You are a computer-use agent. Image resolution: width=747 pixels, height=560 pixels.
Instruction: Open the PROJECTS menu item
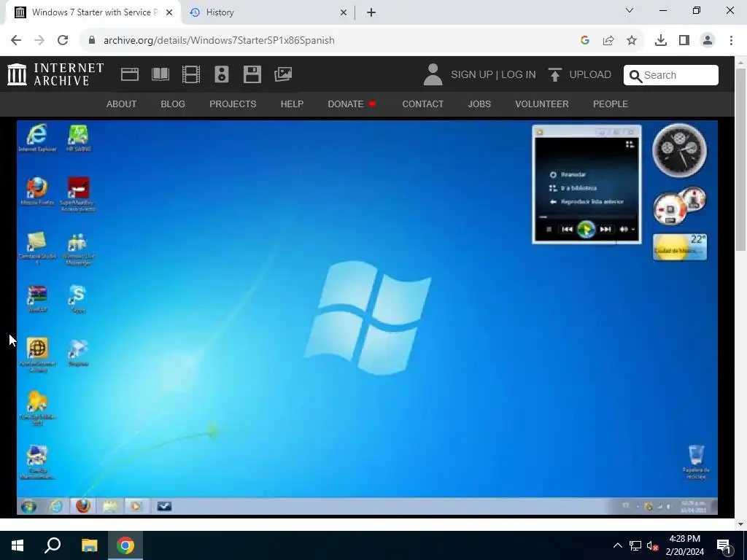point(233,104)
